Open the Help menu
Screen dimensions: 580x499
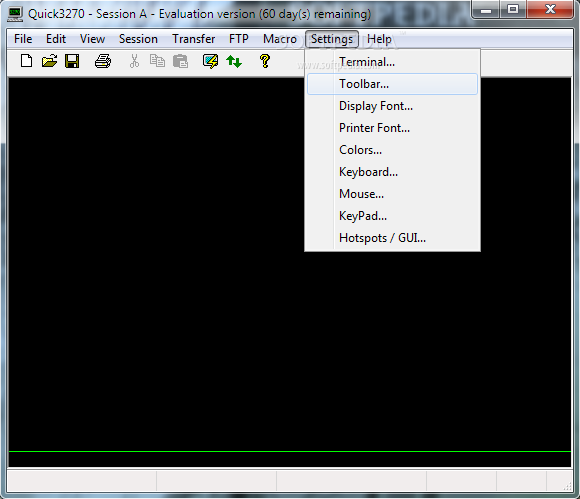click(379, 39)
